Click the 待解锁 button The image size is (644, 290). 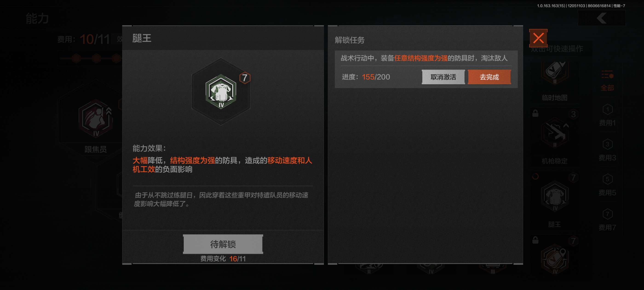point(223,244)
